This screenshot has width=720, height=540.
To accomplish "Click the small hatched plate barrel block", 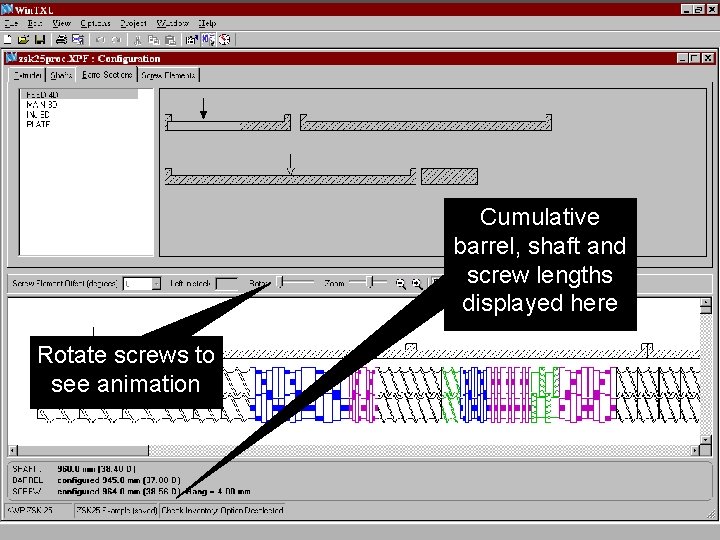I will [450, 176].
